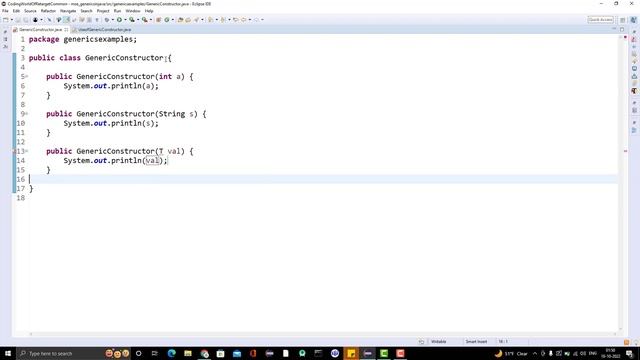
Task: Click the vertical editor scrollbar
Action: (620, 182)
